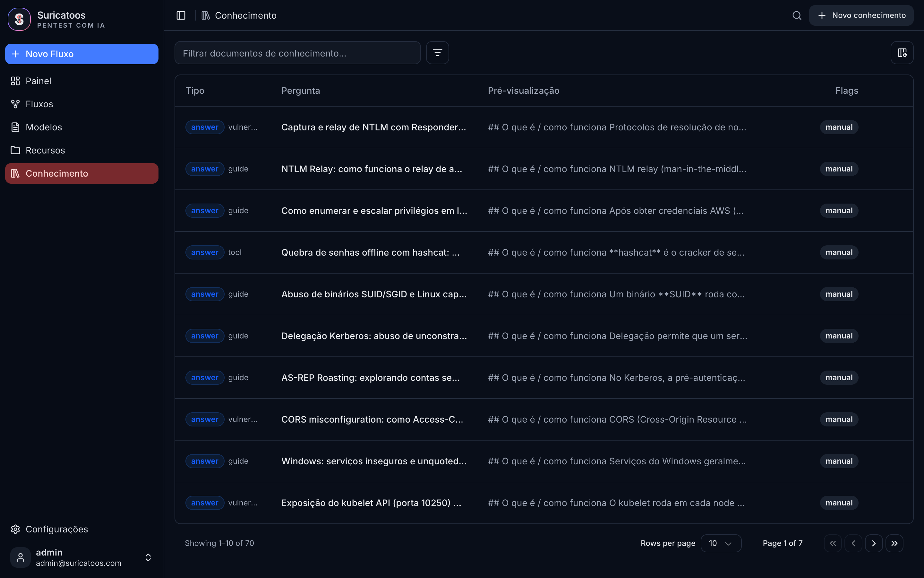
Task: Open column visibility settings icon
Action: (902, 53)
